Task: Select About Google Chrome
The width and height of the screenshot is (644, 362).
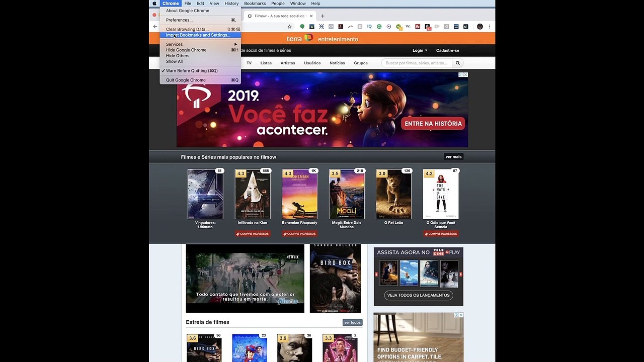Action: click(200, 11)
